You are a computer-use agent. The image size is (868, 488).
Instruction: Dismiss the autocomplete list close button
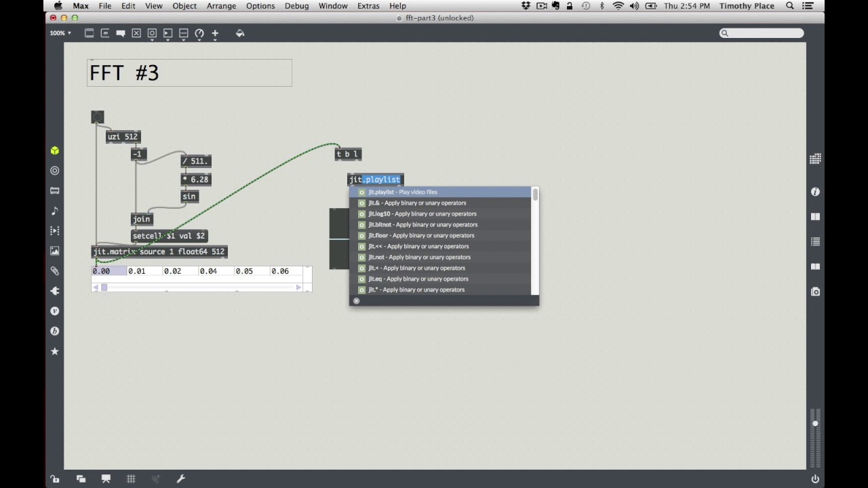coord(357,301)
